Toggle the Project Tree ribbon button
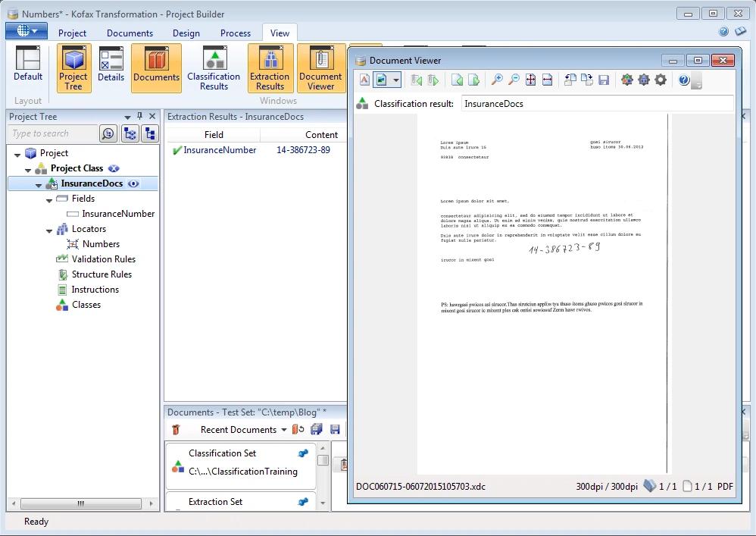The image size is (756, 536). pos(73,68)
